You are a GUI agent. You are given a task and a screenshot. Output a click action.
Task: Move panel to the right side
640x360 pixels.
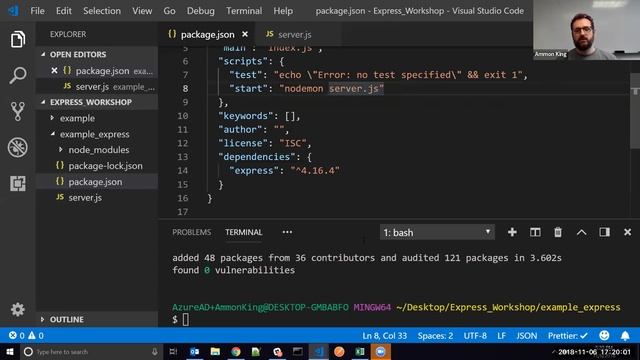[x=604, y=232]
